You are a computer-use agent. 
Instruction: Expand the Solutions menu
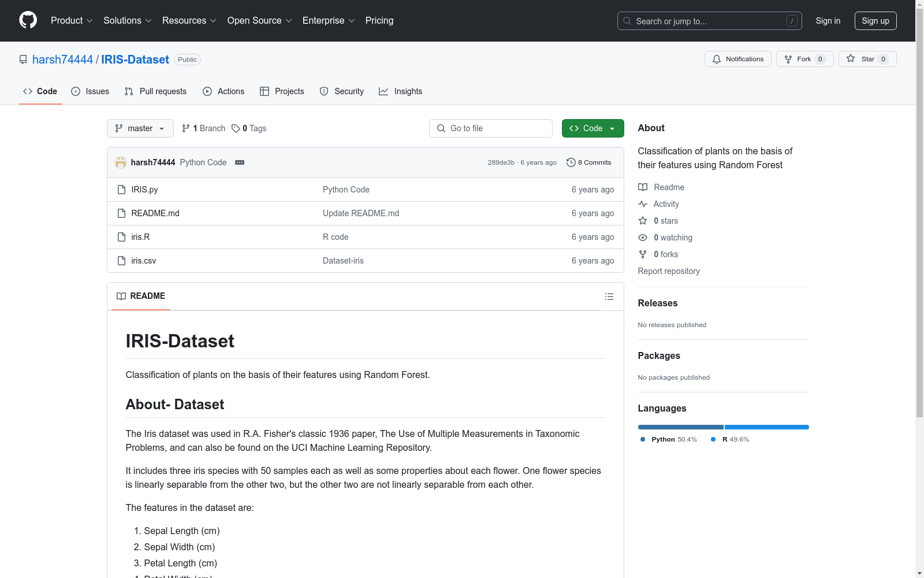[128, 20]
